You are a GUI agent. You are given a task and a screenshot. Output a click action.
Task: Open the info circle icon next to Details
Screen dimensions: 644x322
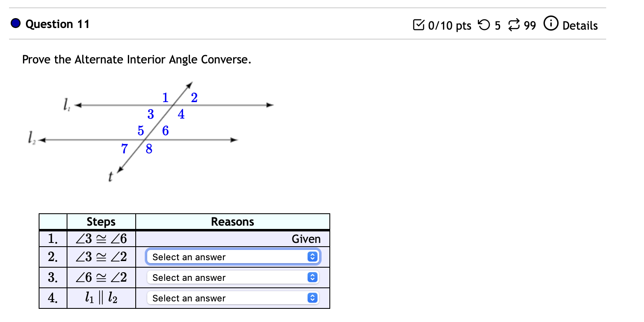[x=551, y=24]
